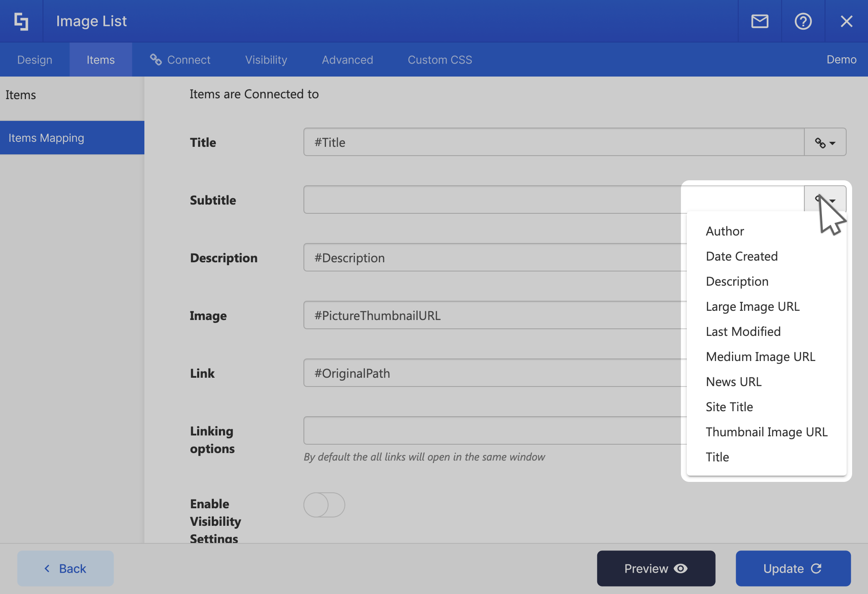The height and width of the screenshot is (594, 868).
Task: Click the refresh icon on Update button
Action: click(816, 568)
